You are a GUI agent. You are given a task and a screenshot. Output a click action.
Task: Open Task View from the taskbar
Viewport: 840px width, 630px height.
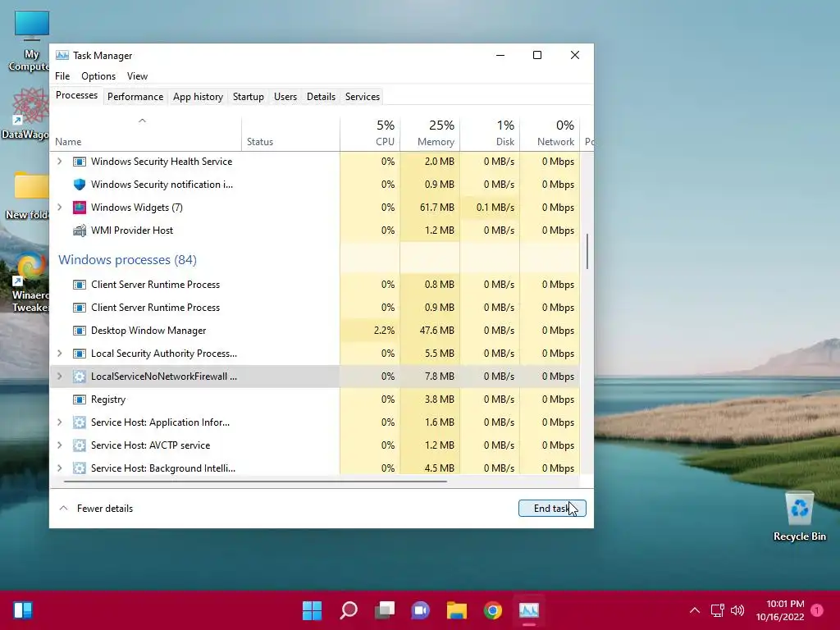pyautogui.click(x=385, y=610)
